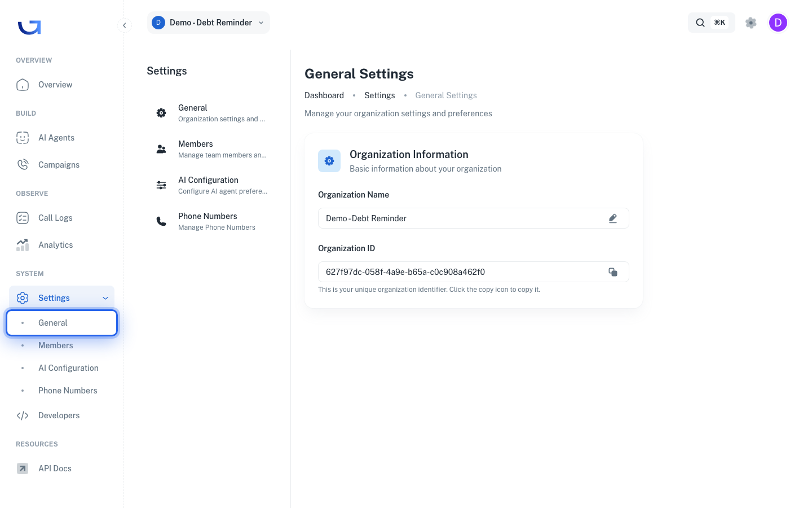Click the AI Agents robot face icon
Viewport: 812px width, 508px height.
(x=23, y=138)
